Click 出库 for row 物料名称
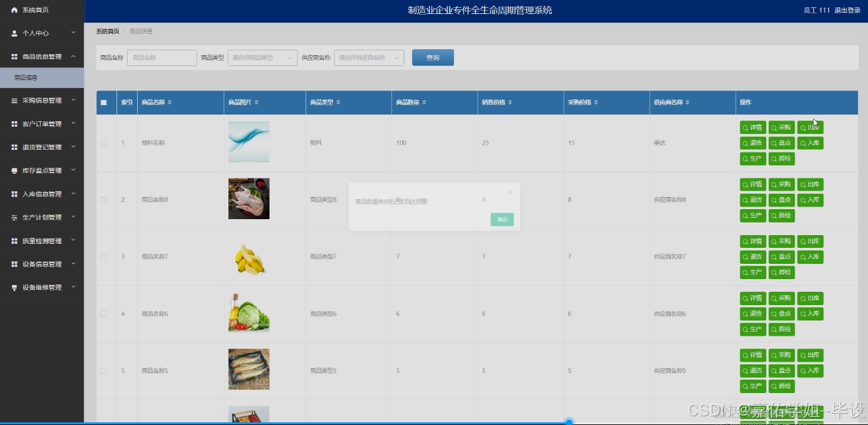 click(x=810, y=127)
